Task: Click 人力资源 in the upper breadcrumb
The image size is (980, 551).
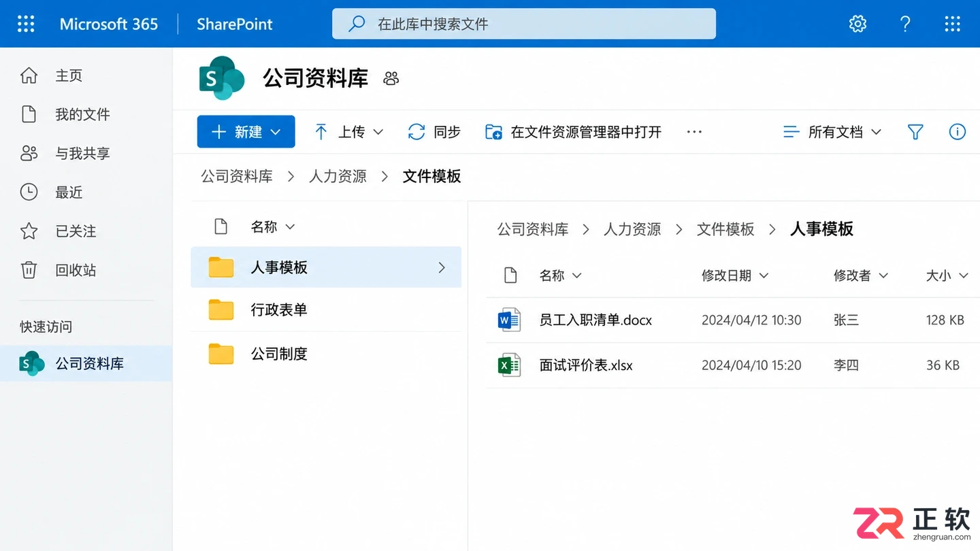Action: (338, 177)
